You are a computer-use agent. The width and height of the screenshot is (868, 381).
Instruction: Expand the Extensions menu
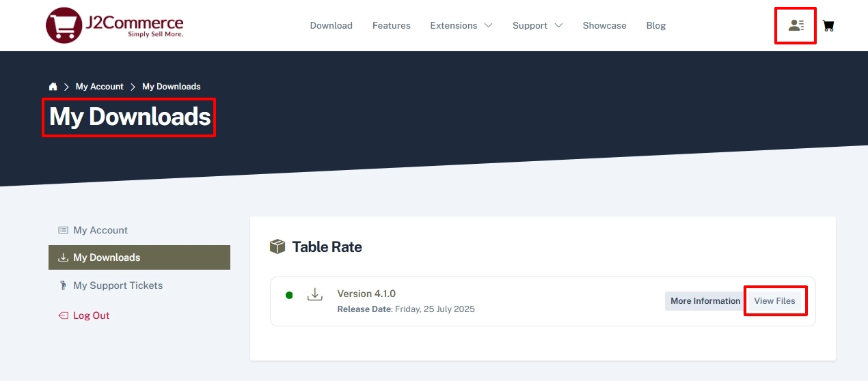(461, 25)
